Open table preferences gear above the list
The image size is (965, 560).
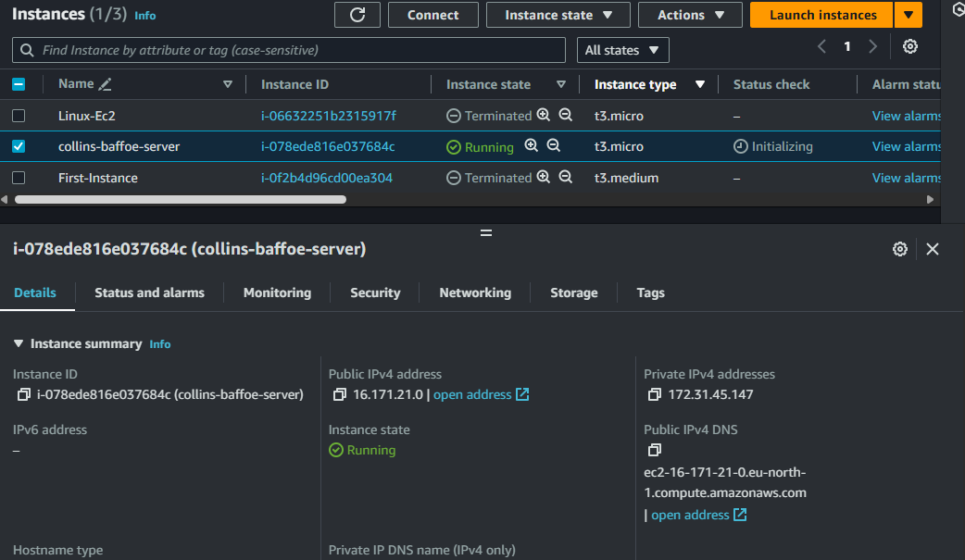coord(910,45)
